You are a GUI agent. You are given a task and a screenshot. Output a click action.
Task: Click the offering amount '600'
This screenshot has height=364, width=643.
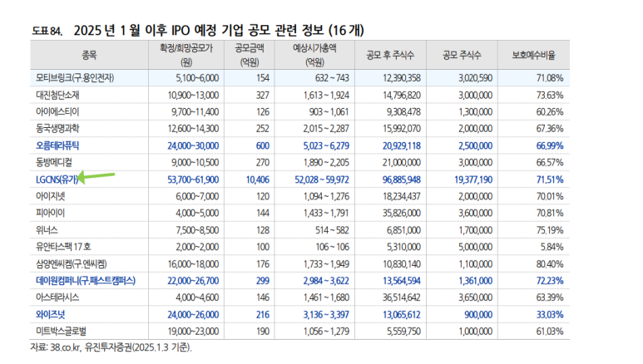point(263,145)
